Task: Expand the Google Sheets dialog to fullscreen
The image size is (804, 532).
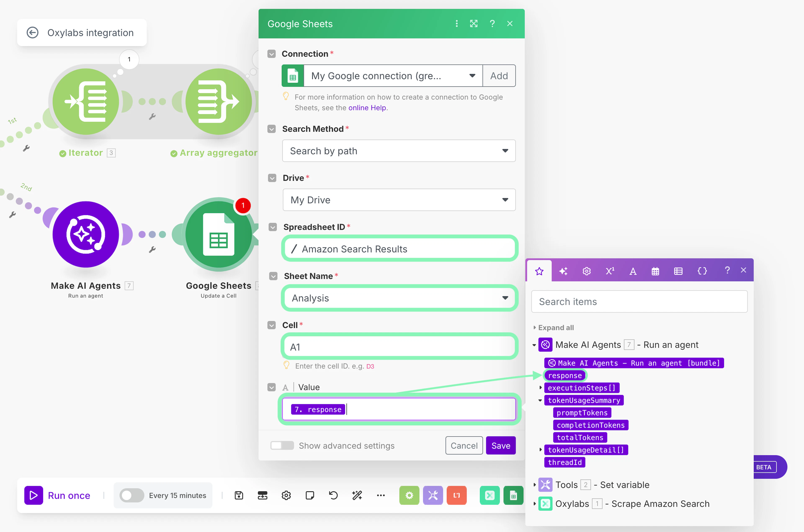Action: pyautogui.click(x=474, y=23)
